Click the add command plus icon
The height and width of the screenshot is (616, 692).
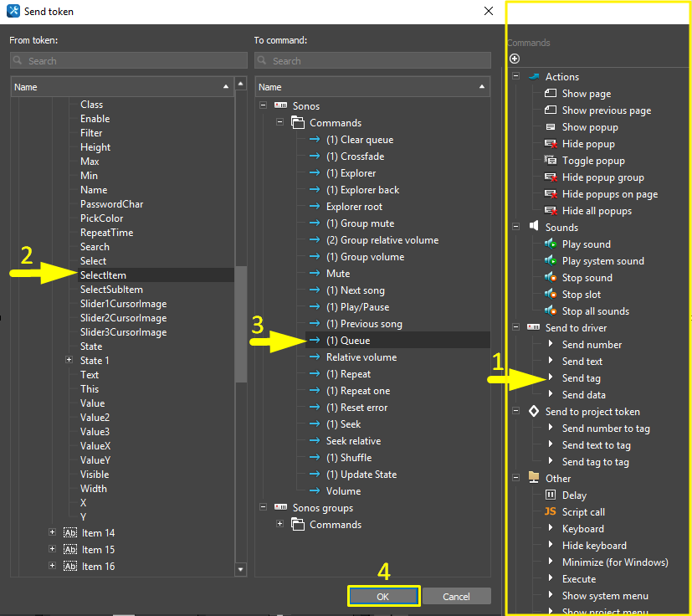(515, 59)
